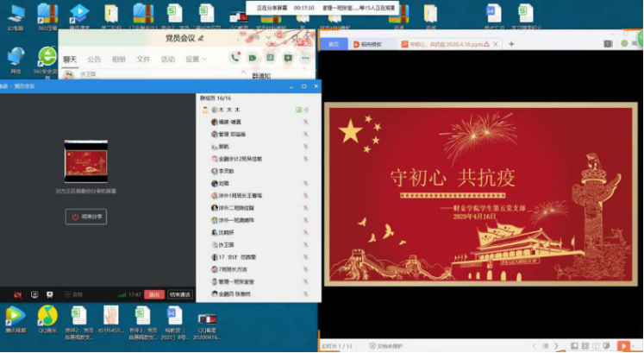This screenshot has width=644, height=353.
Task: Switch to normal view icon in WPS status bar
Action: click(574, 346)
